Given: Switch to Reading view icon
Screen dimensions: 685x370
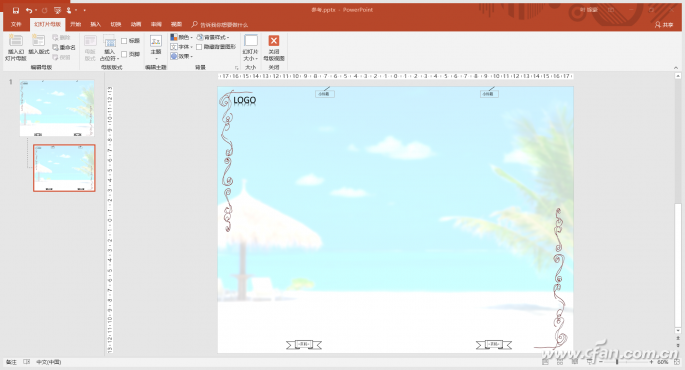Looking at the screenshot, I should tap(575, 362).
